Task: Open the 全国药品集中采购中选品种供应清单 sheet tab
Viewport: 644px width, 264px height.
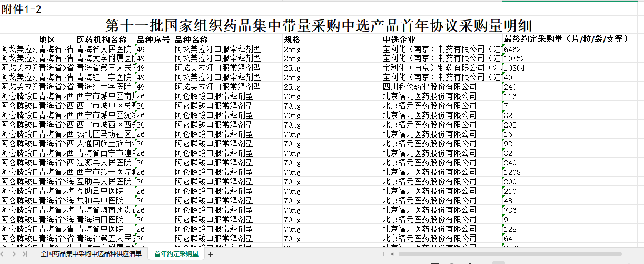Action: click(91, 254)
